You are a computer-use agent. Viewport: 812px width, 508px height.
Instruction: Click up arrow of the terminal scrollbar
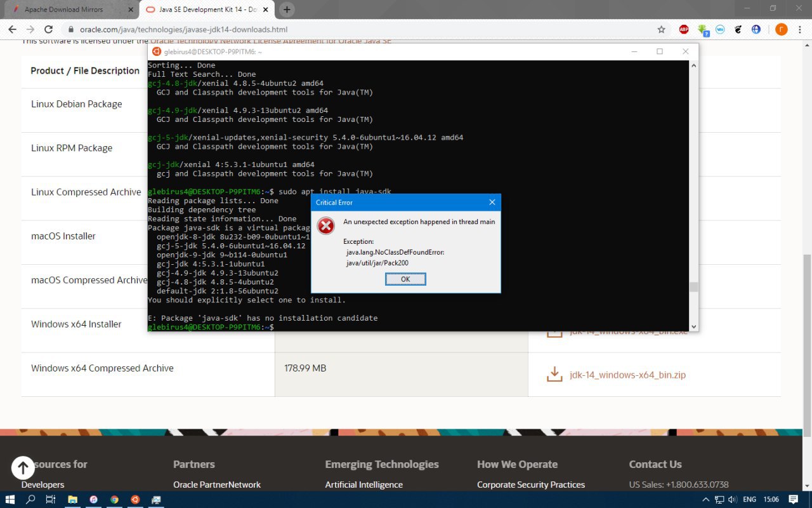pyautogui.click(x=693, y=65)
